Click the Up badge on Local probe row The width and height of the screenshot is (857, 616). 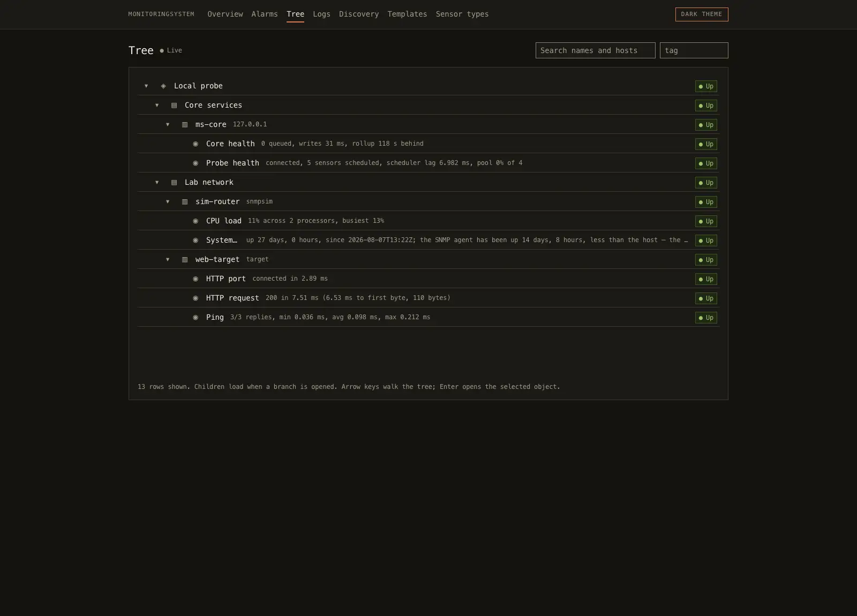pyautogui.click(x=706, y=86)
